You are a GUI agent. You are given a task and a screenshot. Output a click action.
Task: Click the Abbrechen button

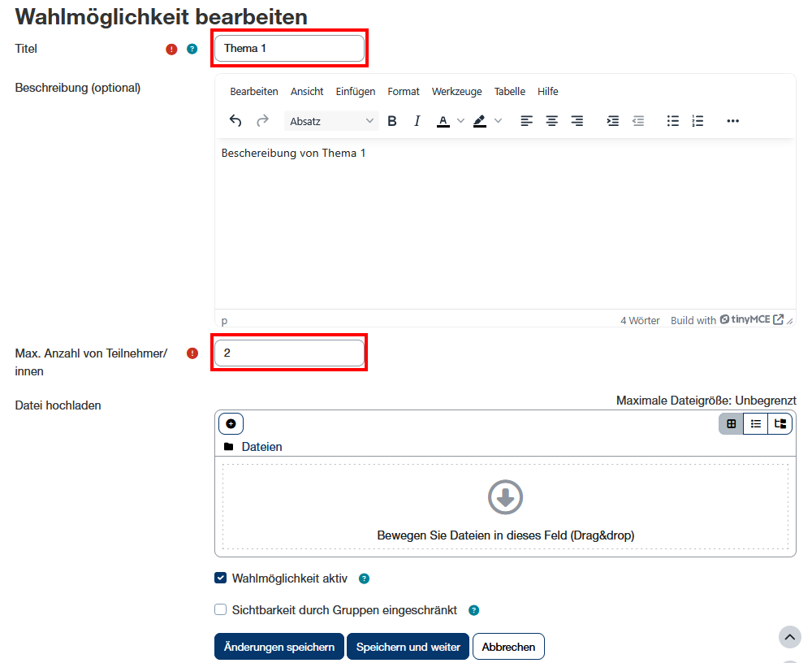point(508,647)
